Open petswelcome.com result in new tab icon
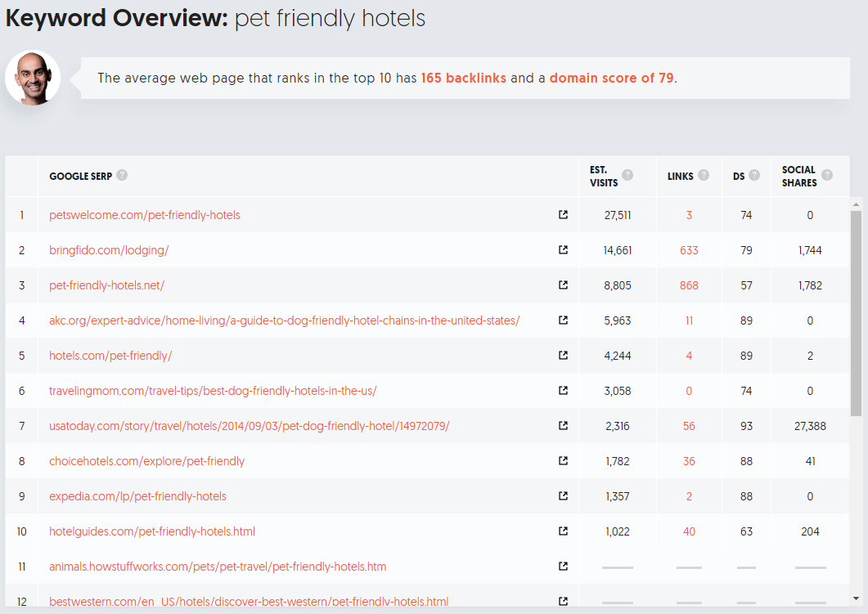This screenshot has height=614, width=868. click(x=563, y=215)
